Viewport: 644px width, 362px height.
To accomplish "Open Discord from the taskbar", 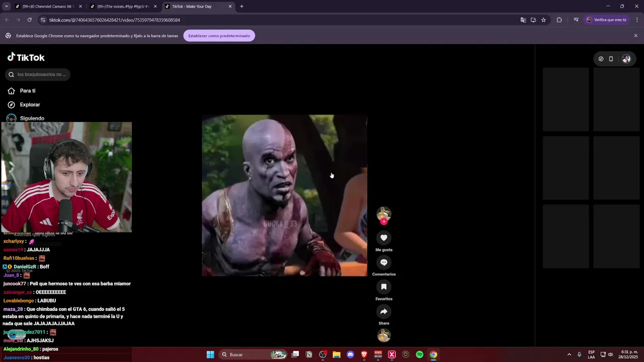I will coord(350,354).
